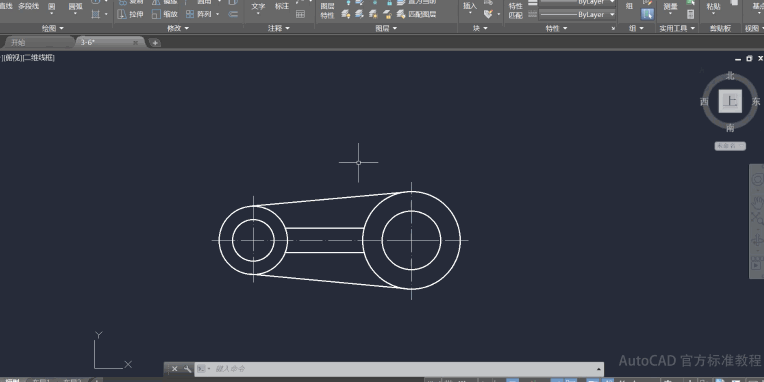Open the 阵列 array type dropdown arrow
The image size is (764, 382).
pos(217,15)
